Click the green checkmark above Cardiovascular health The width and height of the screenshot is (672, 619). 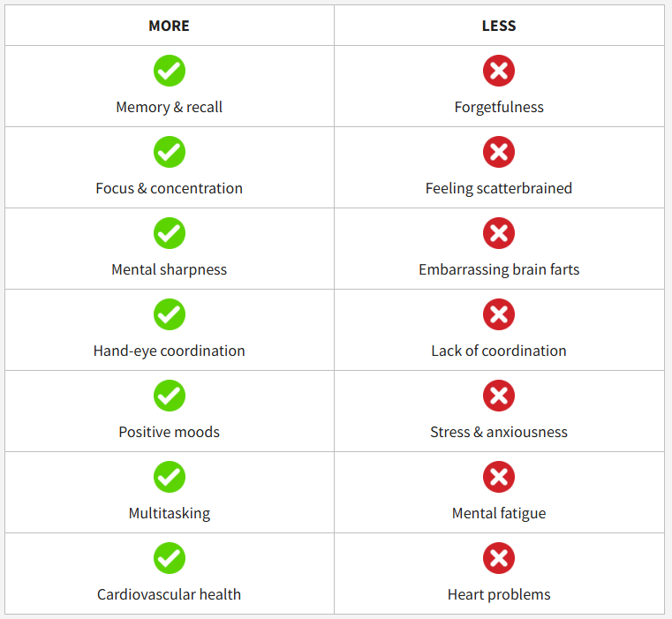coord(169,558)
